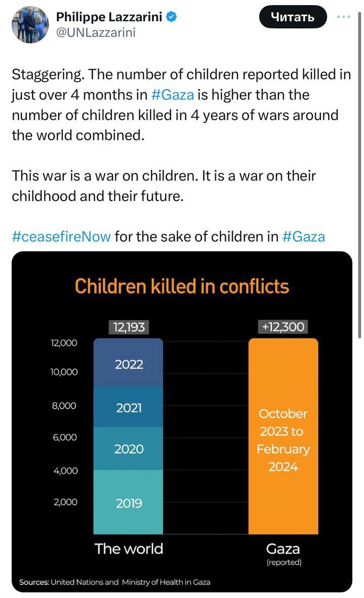Click the 2021 segment of the bar

(129, 407)
